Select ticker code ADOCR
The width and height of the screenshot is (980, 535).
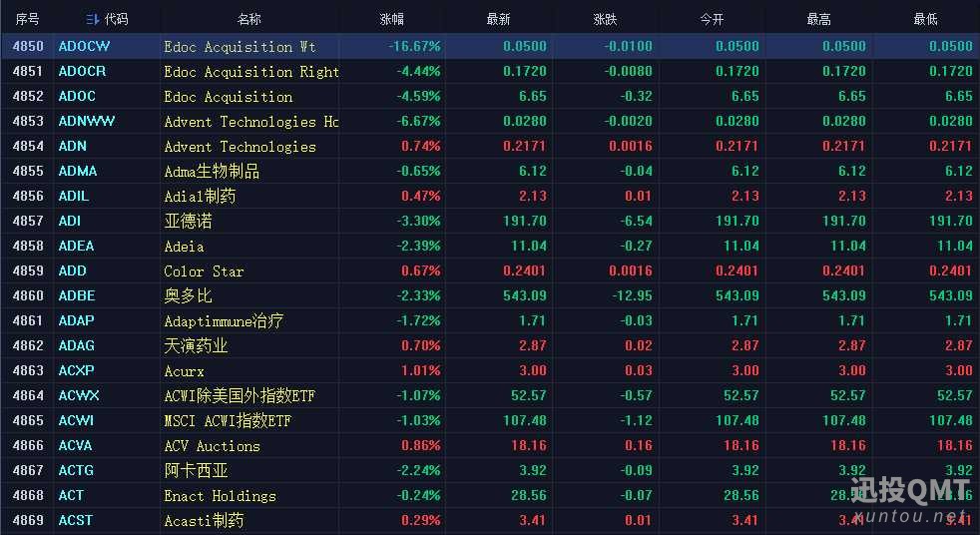(83, 71)
